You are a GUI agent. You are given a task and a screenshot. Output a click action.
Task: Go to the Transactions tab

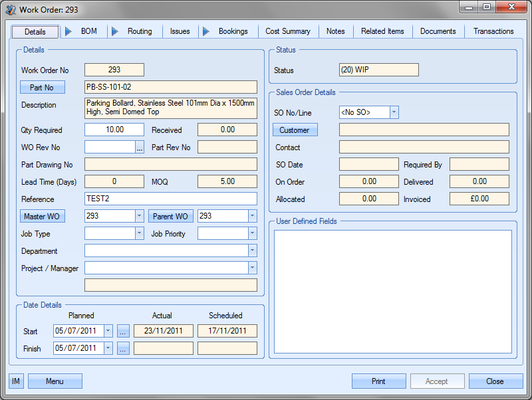click(493, 31)
